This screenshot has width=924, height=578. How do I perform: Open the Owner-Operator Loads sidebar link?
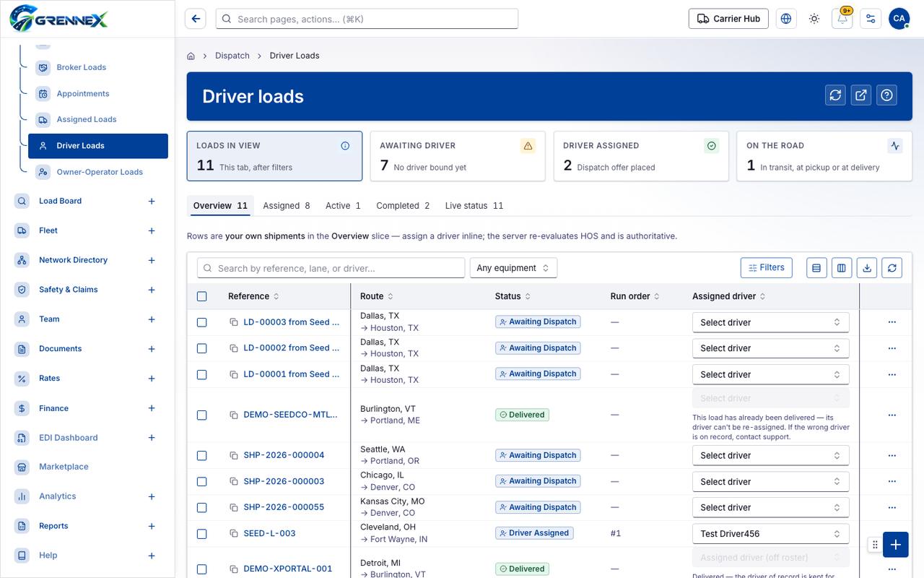click(x=98, y=172)
